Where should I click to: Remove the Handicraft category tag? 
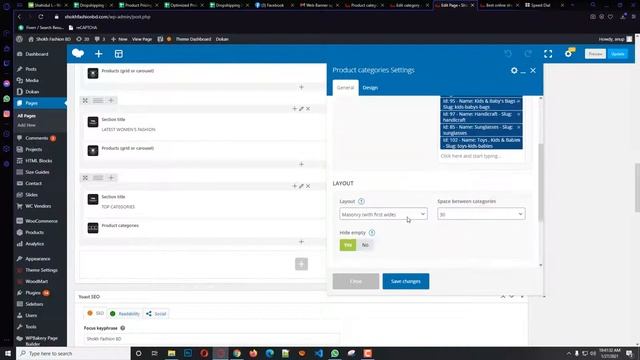pos(518,114)
